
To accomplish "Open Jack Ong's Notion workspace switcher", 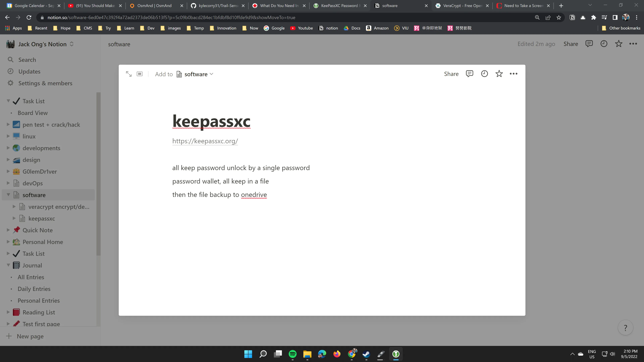I will [x=40, y=44].
